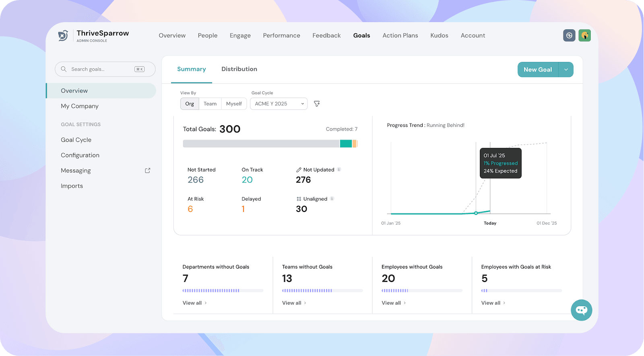Click the chat support bubble icon
644x356 pixels.
pyautogui.click(x=581, y=310)
